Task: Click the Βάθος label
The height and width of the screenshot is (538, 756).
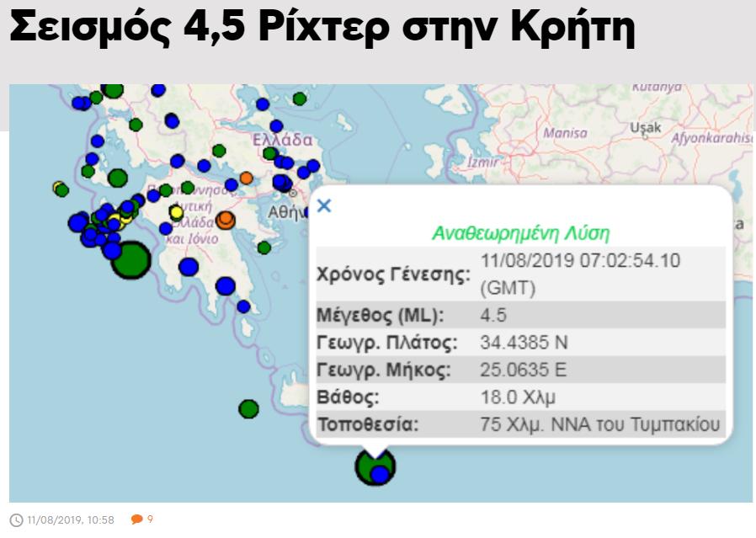Action: pos(348,397)
